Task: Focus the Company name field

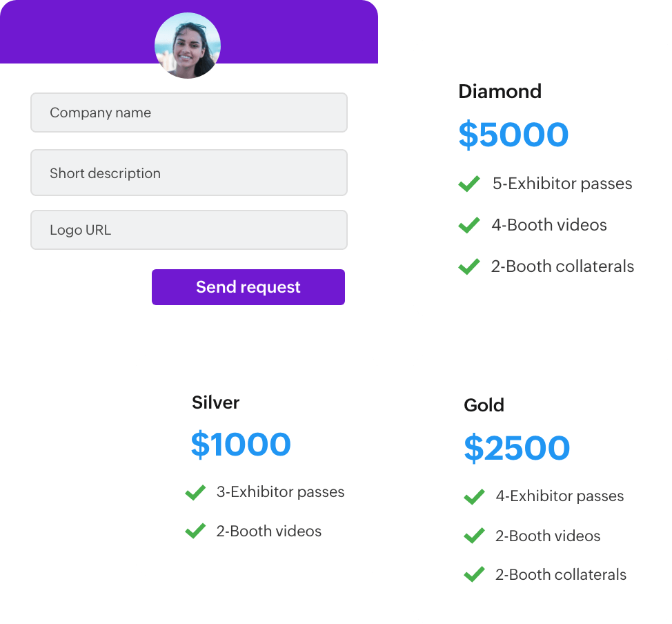Action: pyautogui.click(x=188, y=113)
